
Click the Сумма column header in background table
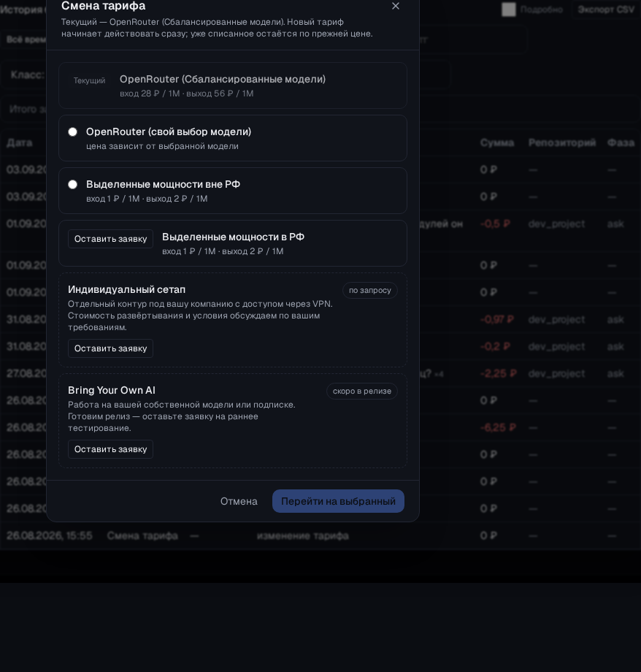tap(497, 142)
